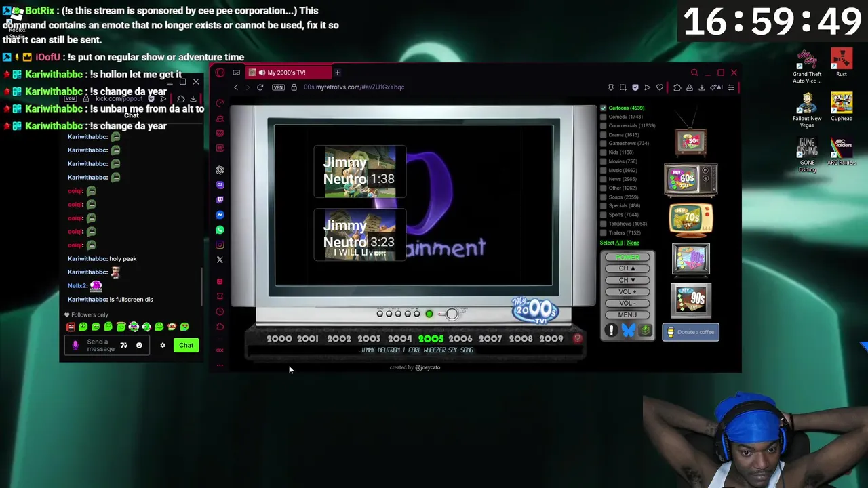Open Instagram in the browser sidebar
The height and width of the screenshot is (488, 868).
pyautogui.click(x=220, y=245)
